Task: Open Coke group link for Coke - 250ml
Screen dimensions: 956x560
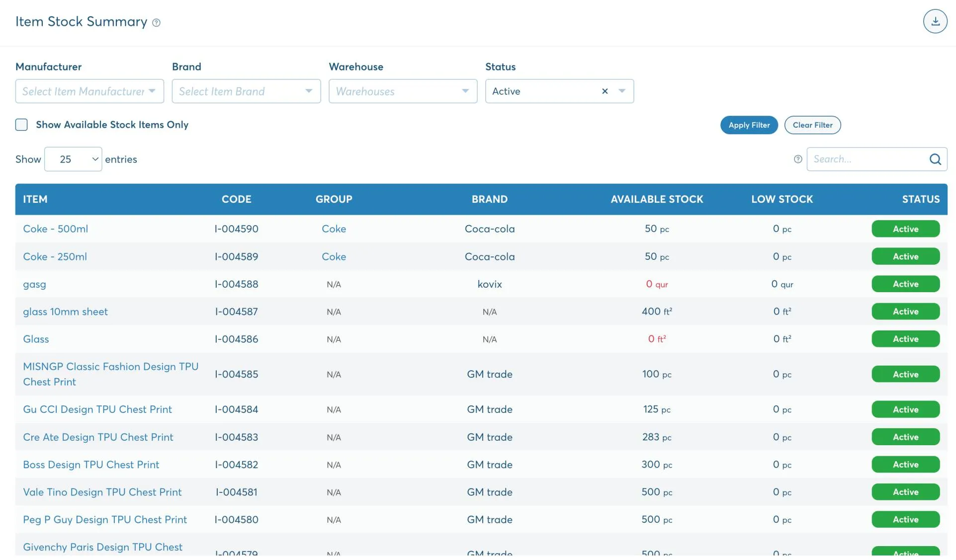Action: tap(334, 256)
